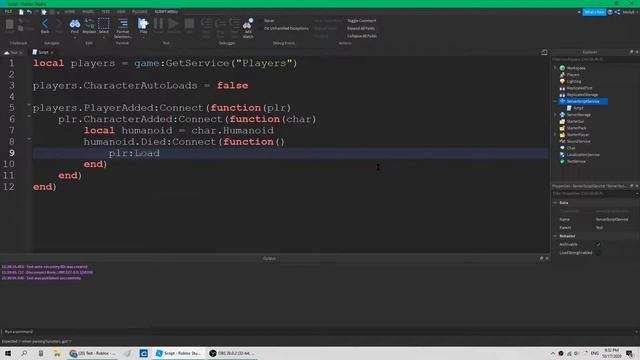Screen dimensions: 640x360
Task: Select Never debug errors option
Action: (x=269, y=21)
